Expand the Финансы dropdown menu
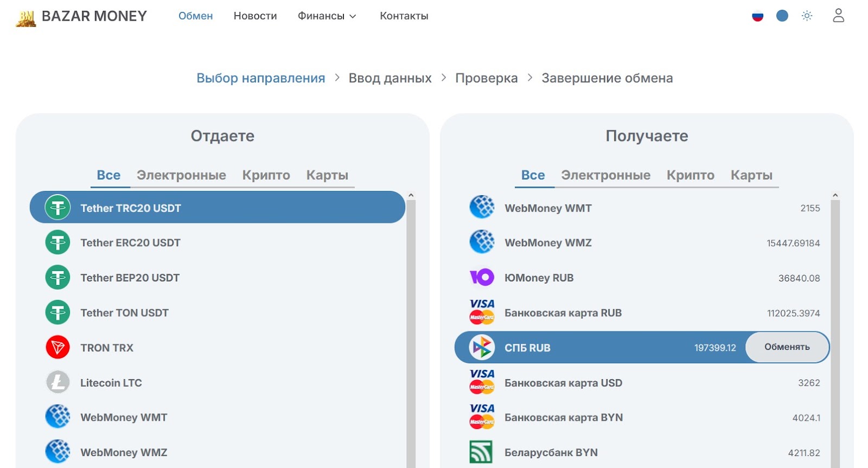This screenshot has width=868, height=468. (327, 16)
